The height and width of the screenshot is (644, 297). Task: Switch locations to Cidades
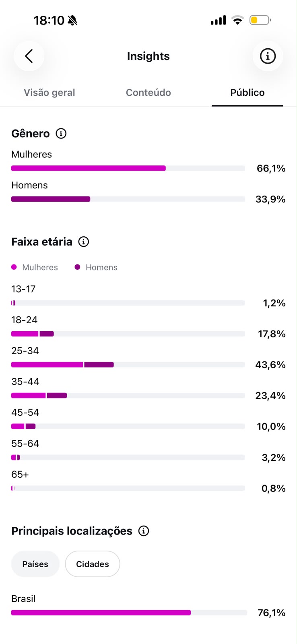click(93, 564)
